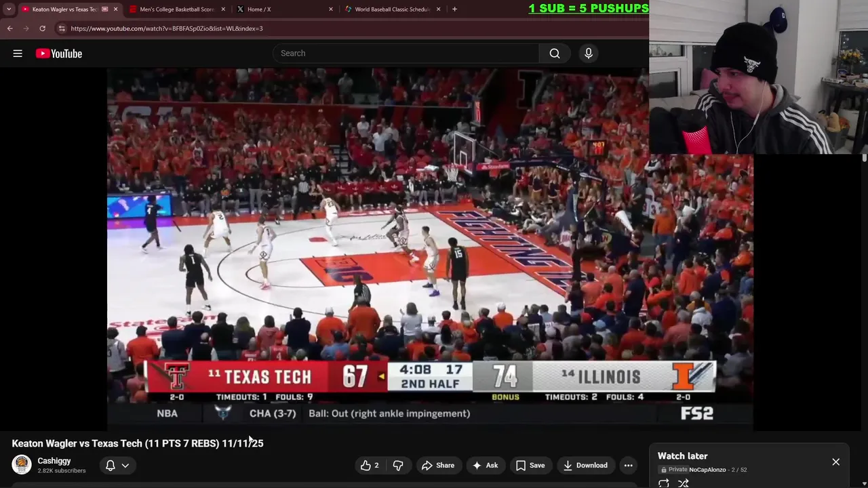The height and width of the screenshot is (488, 868).
Task: Open a new browser tab with plus
Action: pos(454,9)
